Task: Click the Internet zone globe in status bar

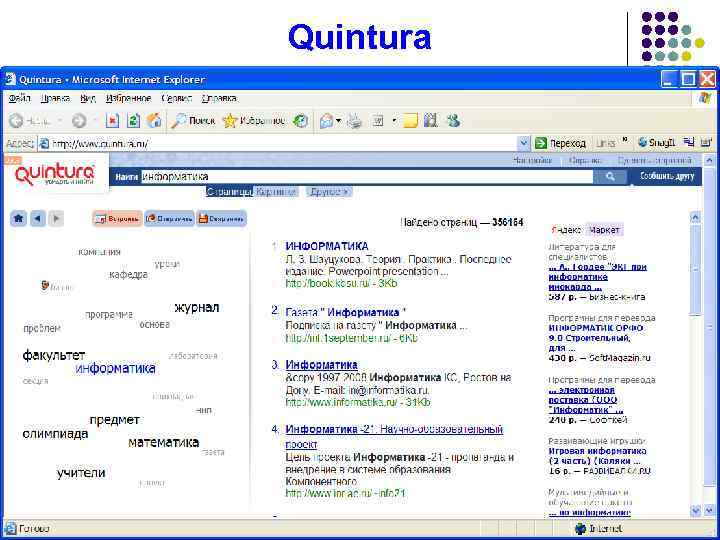Action: click(581, 529)
